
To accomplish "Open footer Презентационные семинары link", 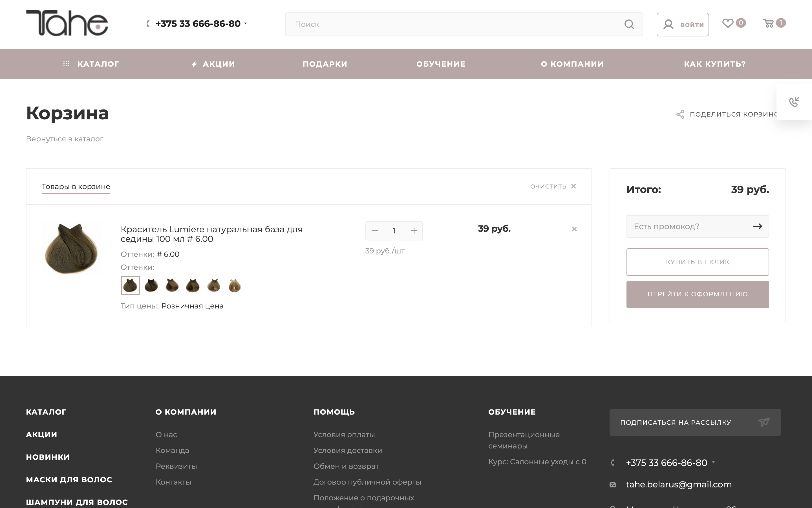I will [524, 440].
